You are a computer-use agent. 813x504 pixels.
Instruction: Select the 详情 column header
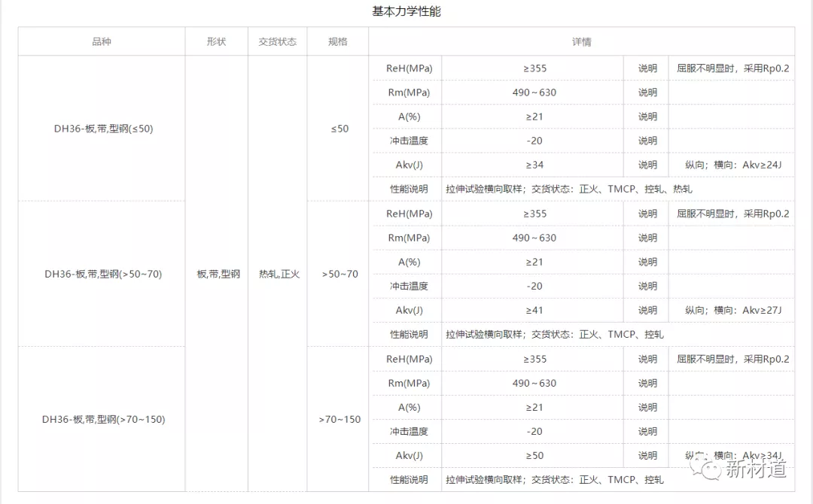tap(581, 41)
